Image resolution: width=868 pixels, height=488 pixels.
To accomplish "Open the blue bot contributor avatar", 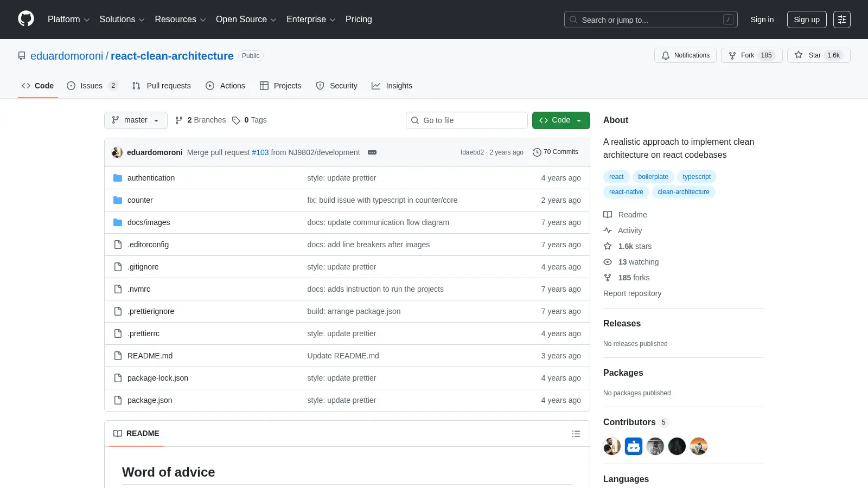I will [634, 446].
